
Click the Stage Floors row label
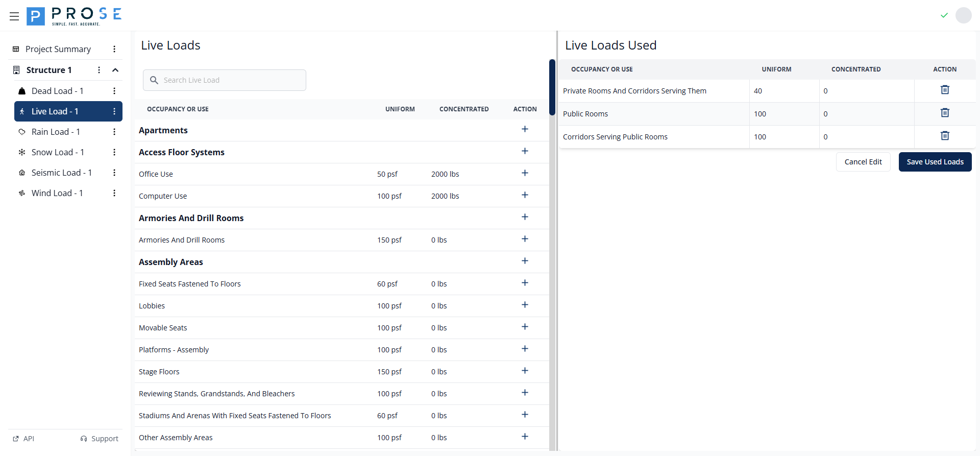click(159, 372)
